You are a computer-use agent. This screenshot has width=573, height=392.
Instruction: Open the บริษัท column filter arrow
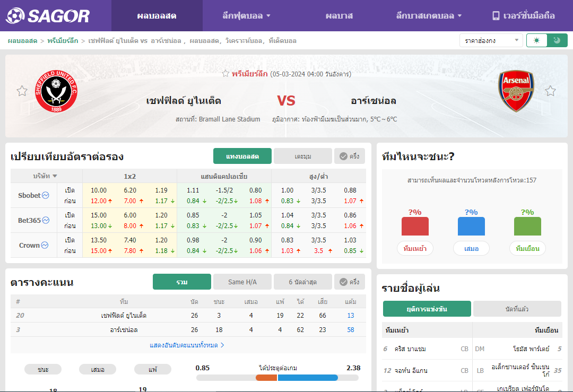point(55,176)
